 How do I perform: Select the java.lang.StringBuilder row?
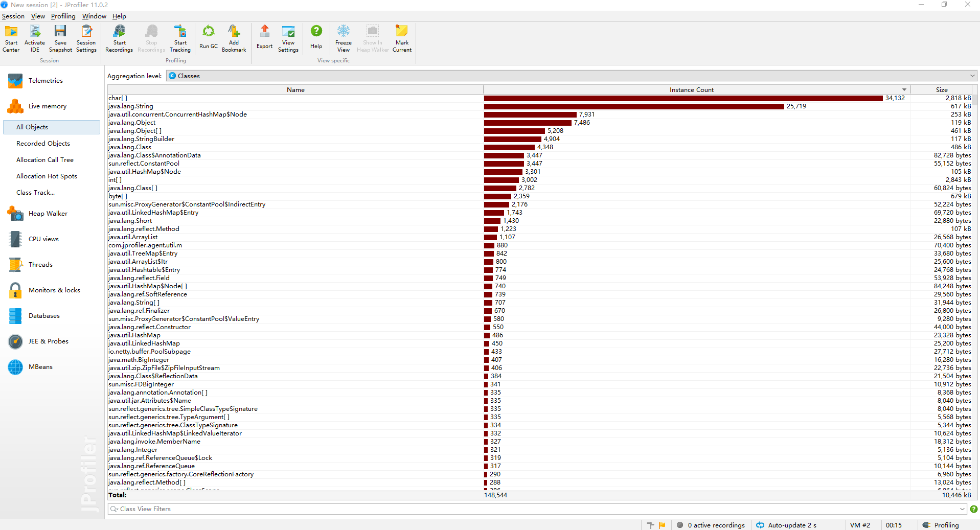tap(540, 139)
